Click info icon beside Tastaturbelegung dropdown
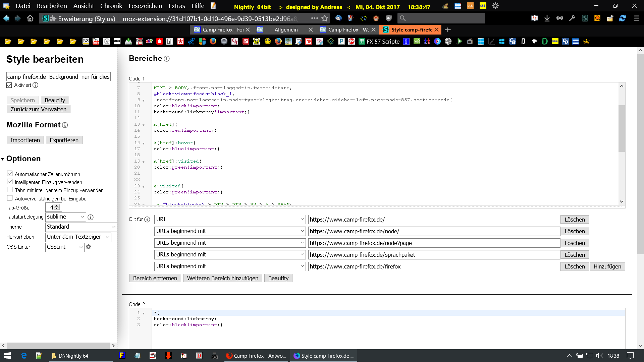 pyautogui.click(x=91, y=217)
